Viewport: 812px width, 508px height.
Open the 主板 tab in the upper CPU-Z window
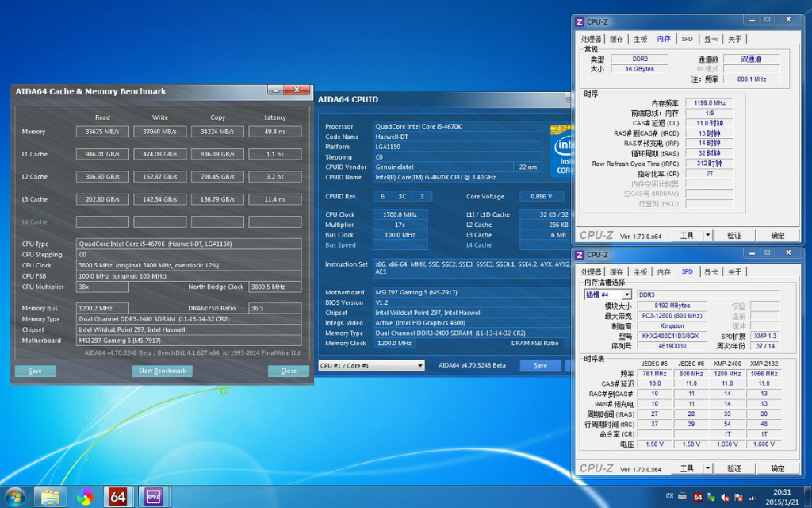click(640, 39)
